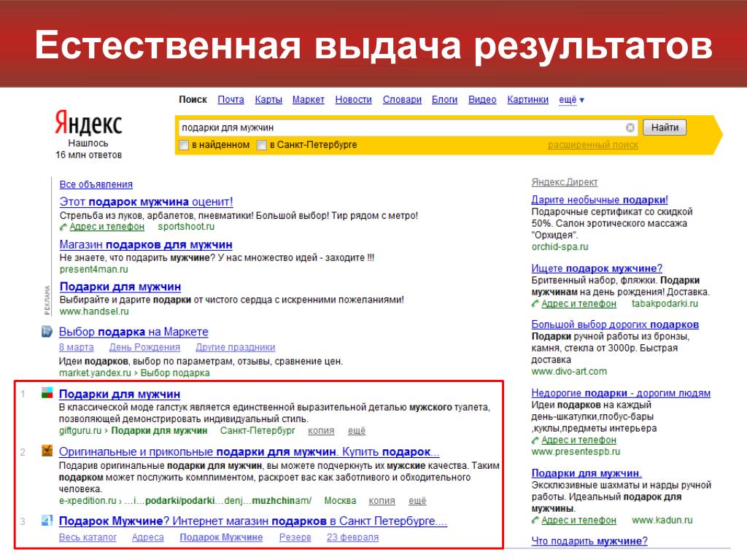Open result 3 'Подарок Мужчине? Интернет магазин'
Screen dimensions: 747x560
click(253, 521)
